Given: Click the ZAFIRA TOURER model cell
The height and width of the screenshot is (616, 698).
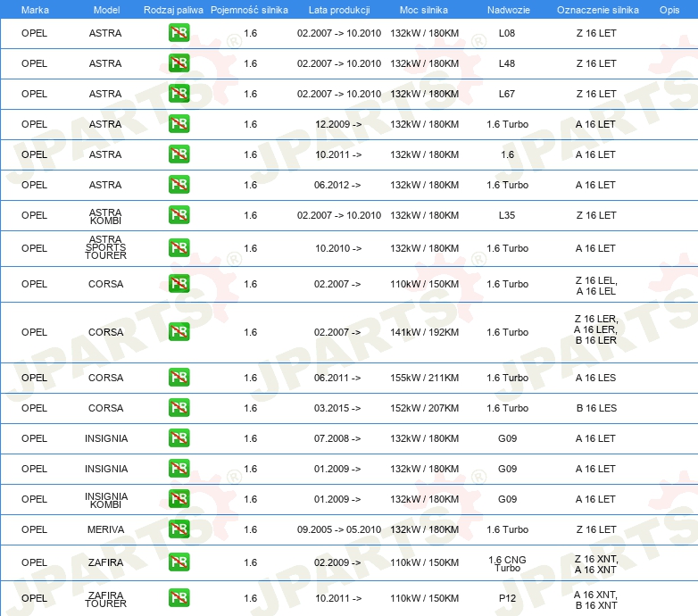Looking at the screenshot, I should pyautogui.click(x=105, y=599).
